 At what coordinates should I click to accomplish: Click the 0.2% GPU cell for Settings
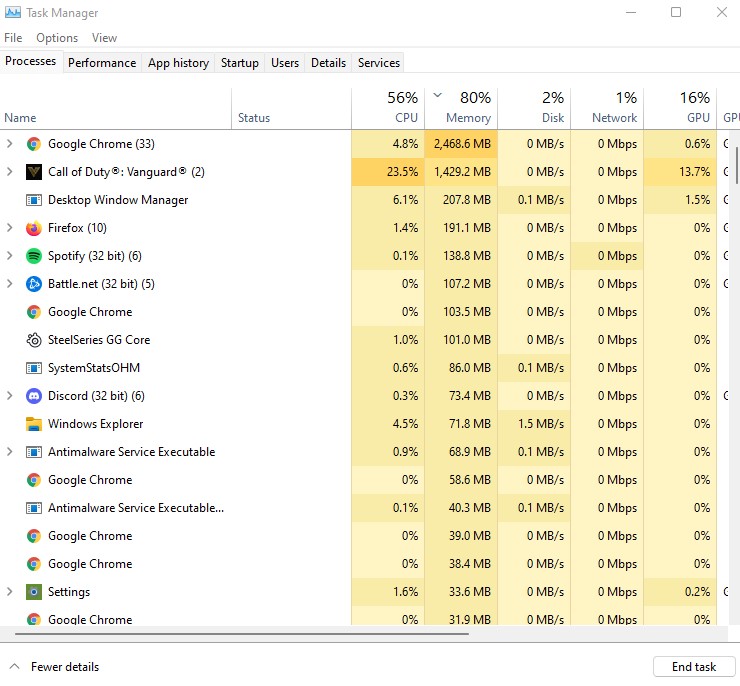pyautogui.click(x=681, y=592)
